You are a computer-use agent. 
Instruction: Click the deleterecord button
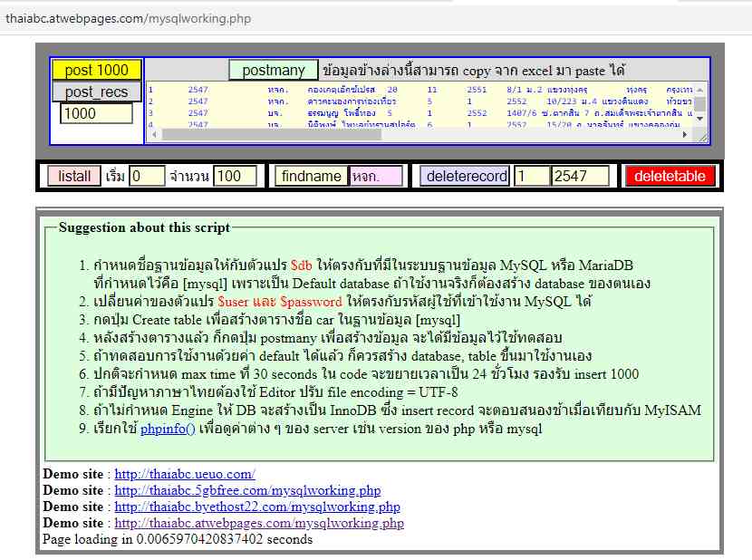coord(466,176)
